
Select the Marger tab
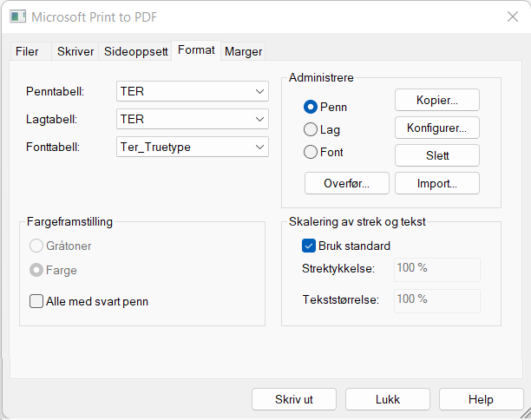pos(243,51)
